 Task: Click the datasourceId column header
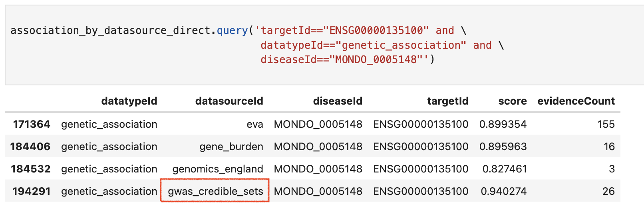(229, 101)
